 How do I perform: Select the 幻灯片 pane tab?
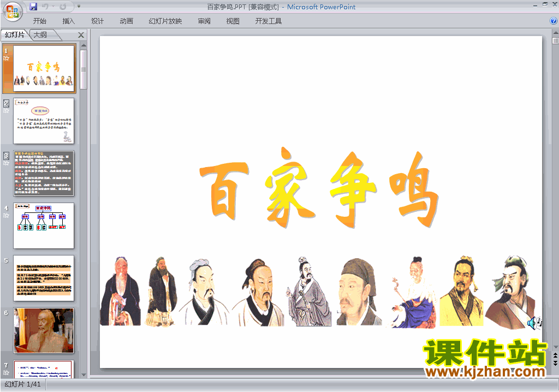tap(15, 34)
